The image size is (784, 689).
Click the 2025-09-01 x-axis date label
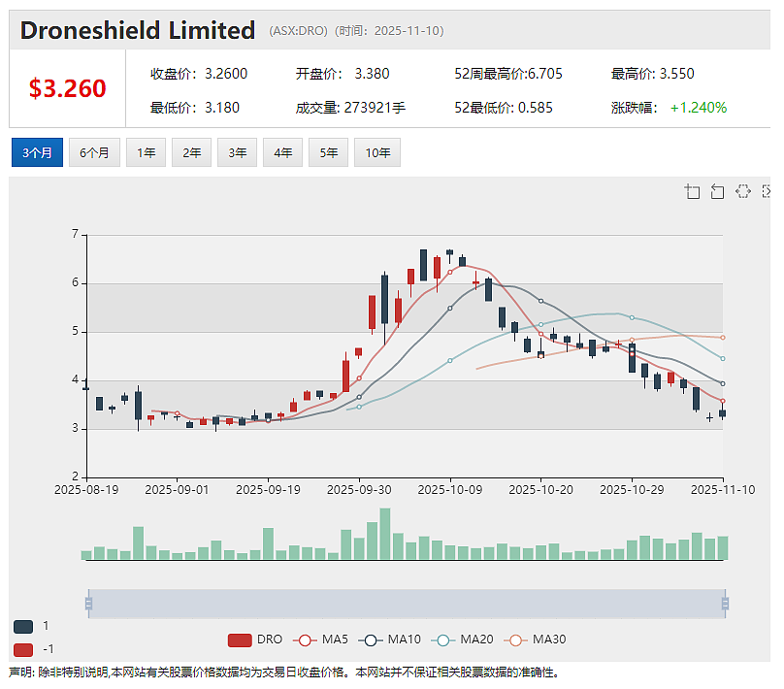pos(177,489)
